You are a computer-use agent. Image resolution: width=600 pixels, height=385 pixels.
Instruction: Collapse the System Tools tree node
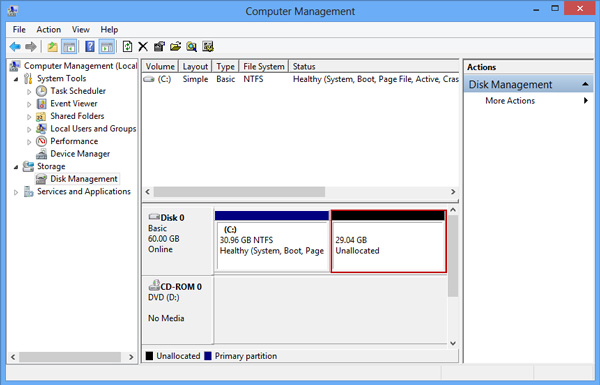click(16, 79)
